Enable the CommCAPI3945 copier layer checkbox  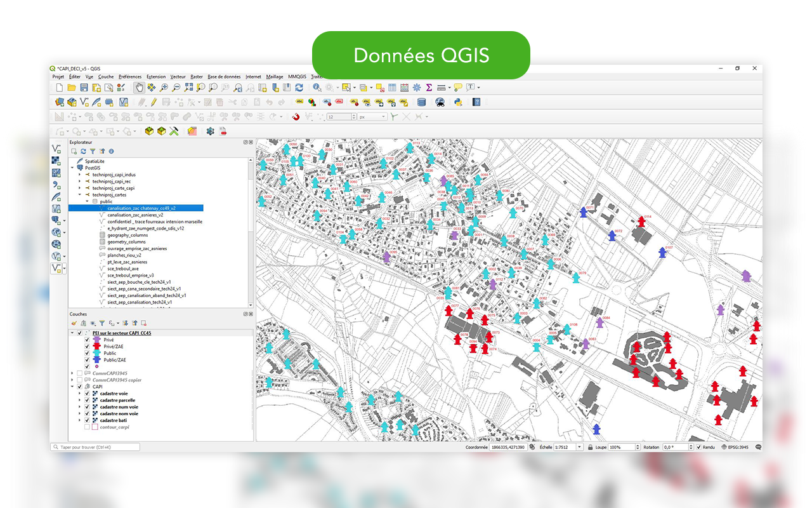coord(79,380)
